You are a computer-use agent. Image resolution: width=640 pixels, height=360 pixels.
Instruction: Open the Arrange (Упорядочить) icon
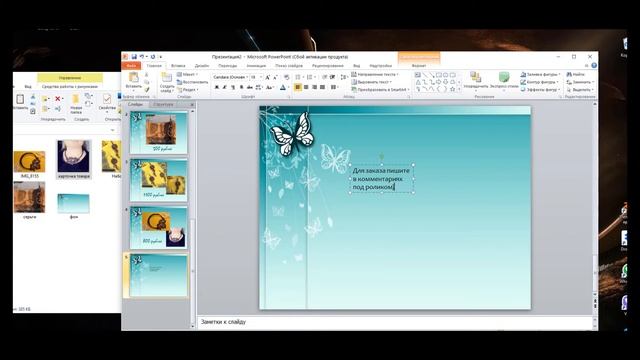tap(475, 77)
